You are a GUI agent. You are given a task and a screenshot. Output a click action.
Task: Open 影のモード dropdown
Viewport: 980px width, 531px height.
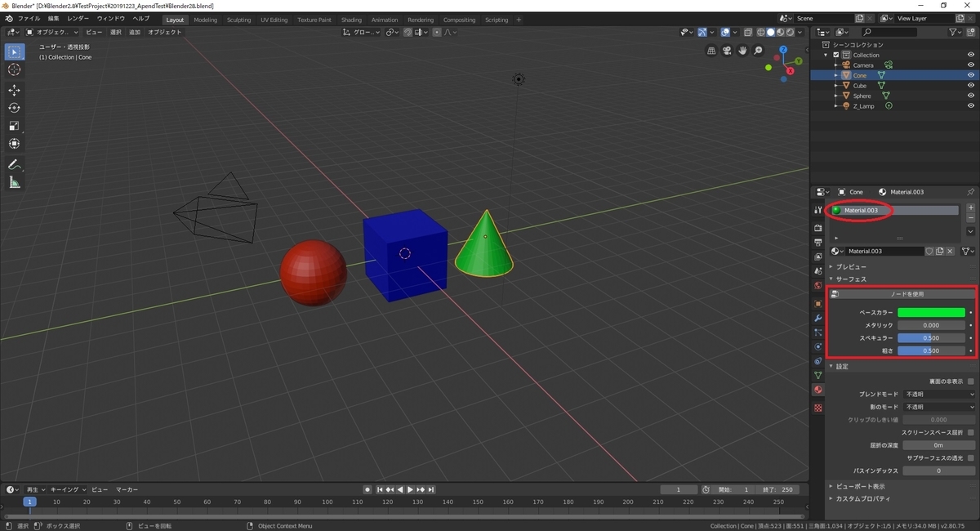pos(939,407)
